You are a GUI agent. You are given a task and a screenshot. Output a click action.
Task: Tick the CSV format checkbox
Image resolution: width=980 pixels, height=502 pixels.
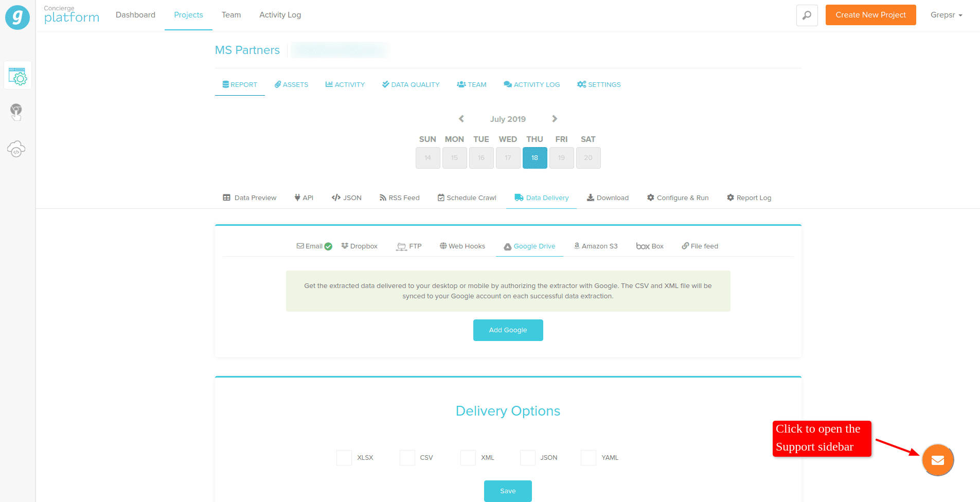click(x=407, y=458)
